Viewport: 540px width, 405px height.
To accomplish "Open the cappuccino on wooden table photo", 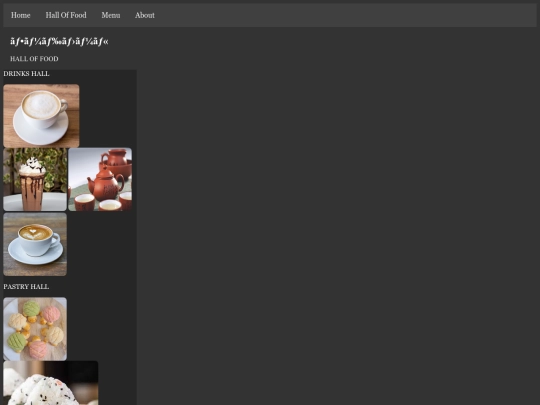I will coord(41,116).
